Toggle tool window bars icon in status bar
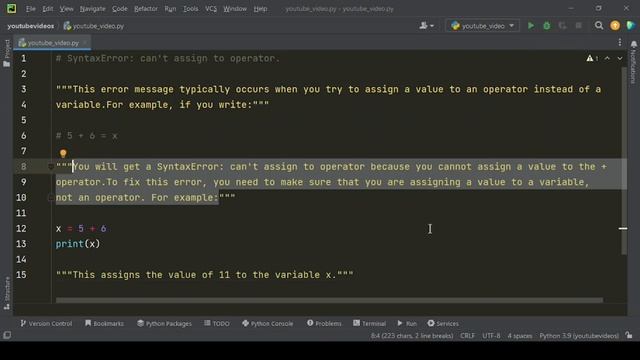 7,335
